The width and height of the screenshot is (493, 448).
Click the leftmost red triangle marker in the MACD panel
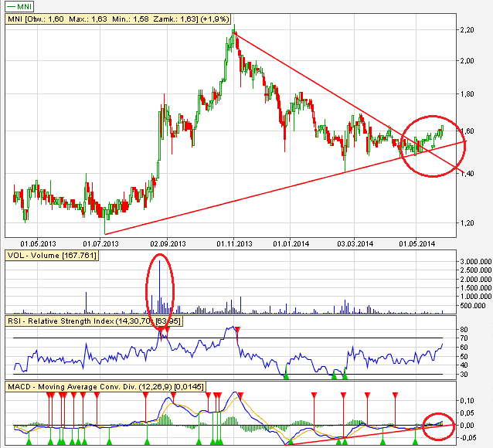(49, 394)
